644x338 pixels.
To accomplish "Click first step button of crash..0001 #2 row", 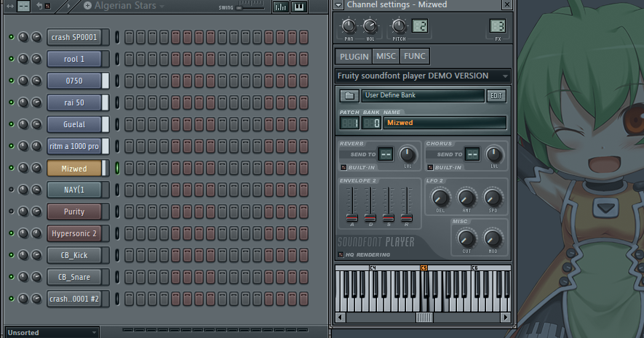I will coord(129,299).
